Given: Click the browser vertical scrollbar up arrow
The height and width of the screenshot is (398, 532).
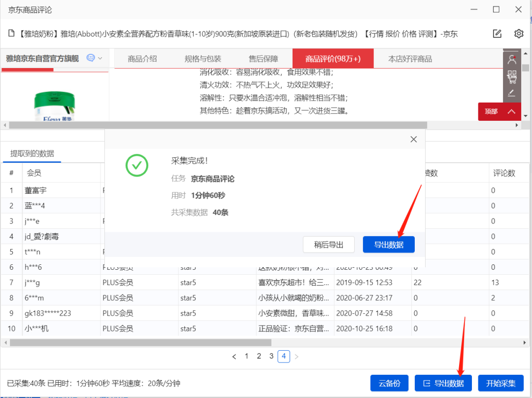Looking at the screenshot, I should click(x=526, y=53).
